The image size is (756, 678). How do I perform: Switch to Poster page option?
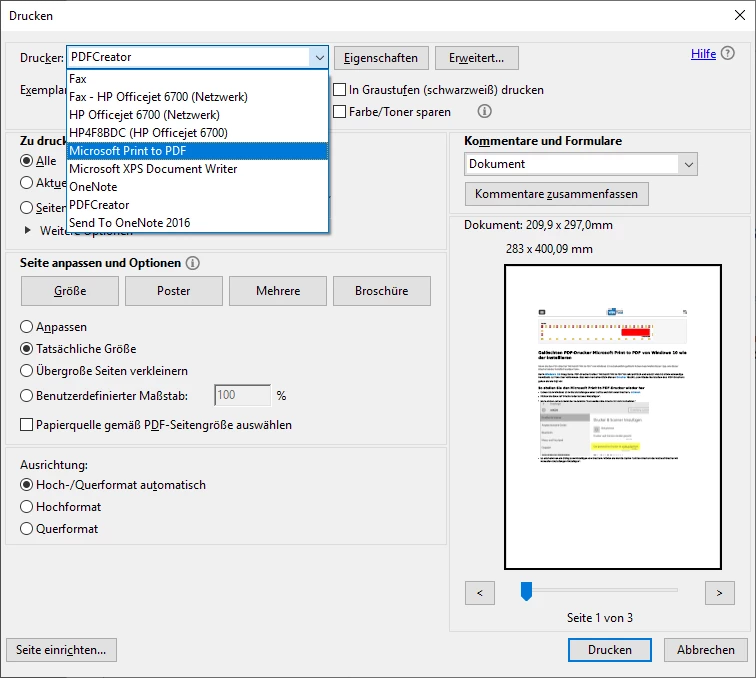pyautogui.click(x=174, y=291)
